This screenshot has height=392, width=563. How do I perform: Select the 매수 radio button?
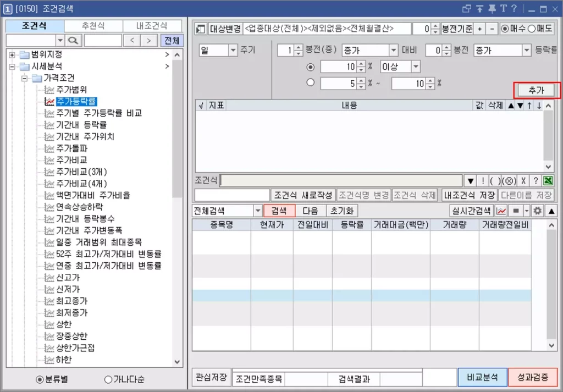505,29
